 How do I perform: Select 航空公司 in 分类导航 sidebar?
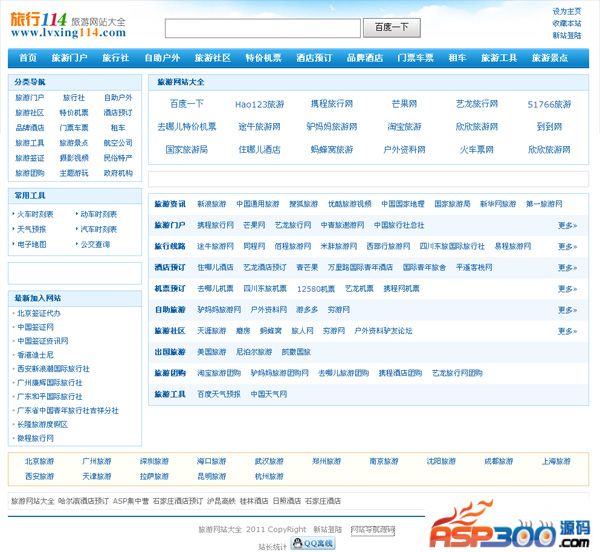(118, 143)
